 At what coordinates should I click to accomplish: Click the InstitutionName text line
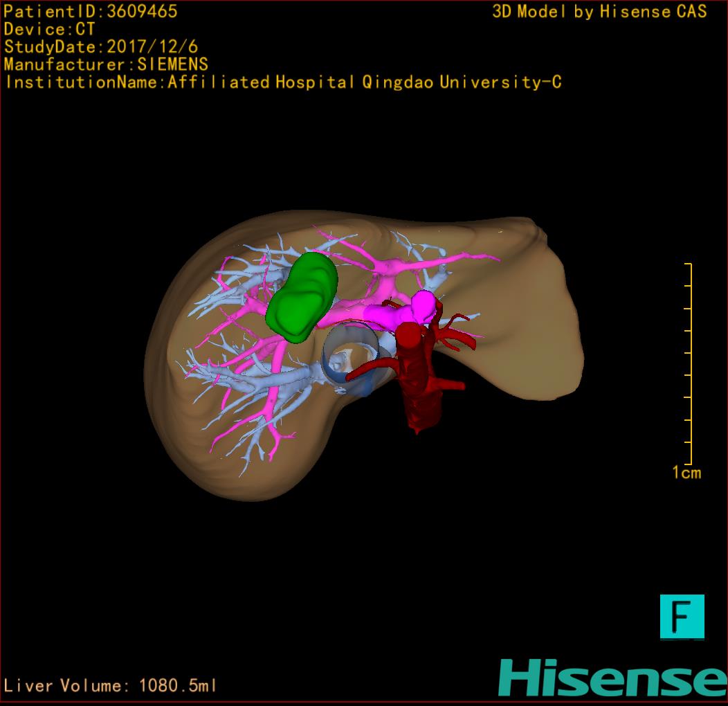click(282, 82)
